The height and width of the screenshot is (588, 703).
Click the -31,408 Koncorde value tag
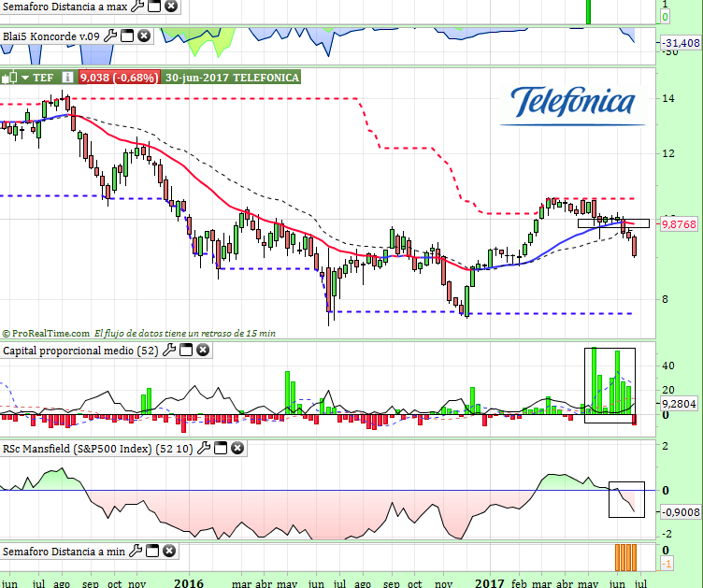pos(681,43)
